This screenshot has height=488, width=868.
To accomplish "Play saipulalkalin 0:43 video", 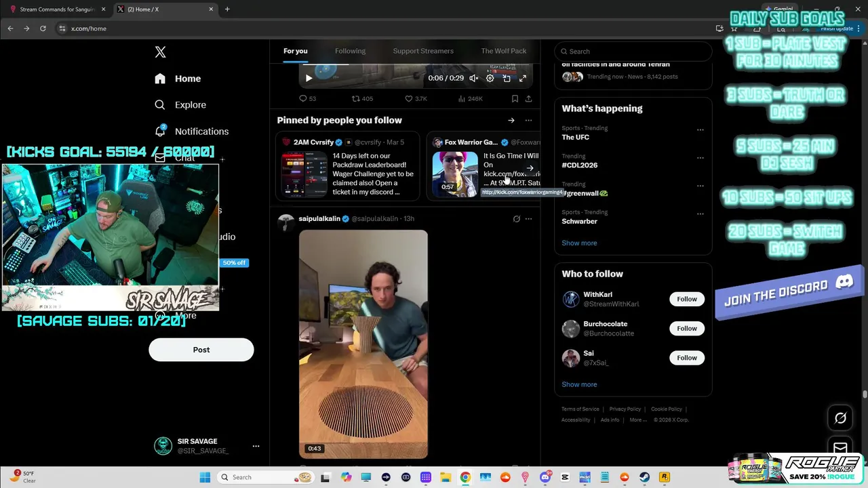I will click(x=363, y=344).
